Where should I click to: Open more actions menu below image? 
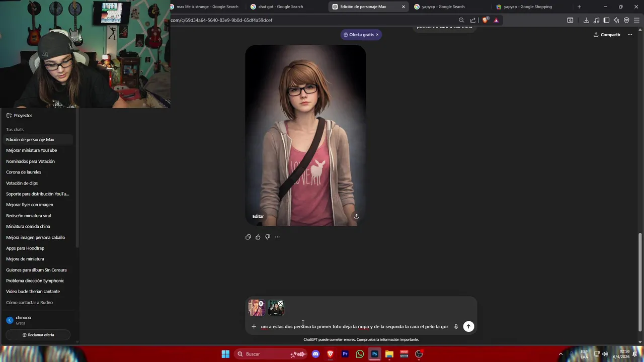pyautogui.click(x=277, y=237)
